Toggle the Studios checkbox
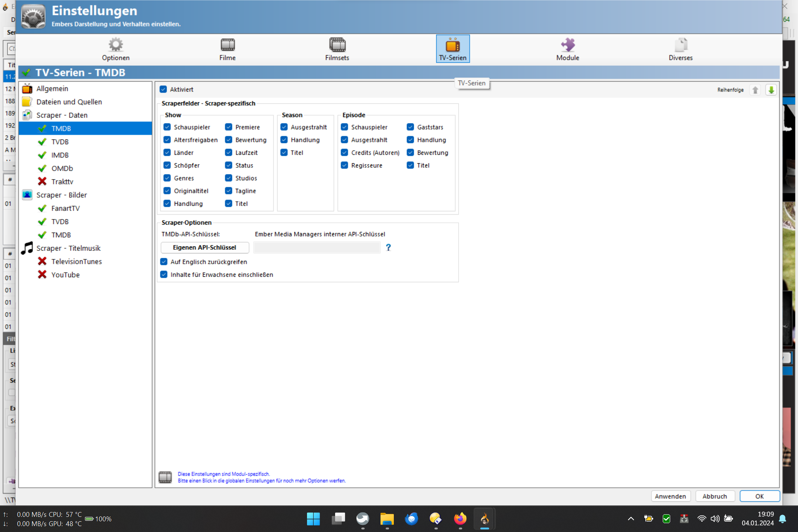 (229, 178)
